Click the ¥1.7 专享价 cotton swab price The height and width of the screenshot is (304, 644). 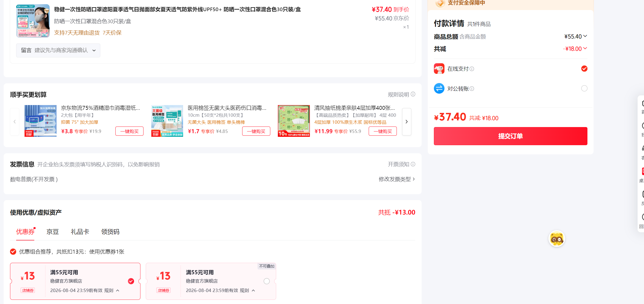[201, 131]
